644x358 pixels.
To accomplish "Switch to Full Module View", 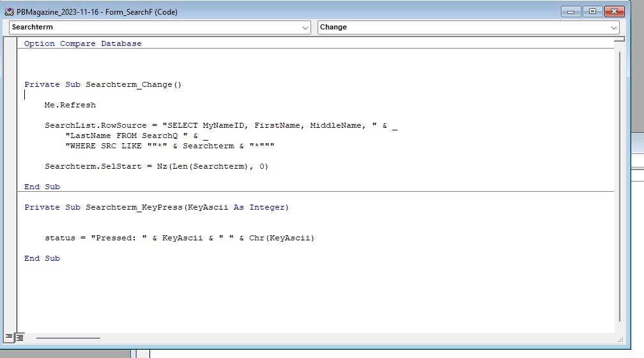I will pos(20,337).
